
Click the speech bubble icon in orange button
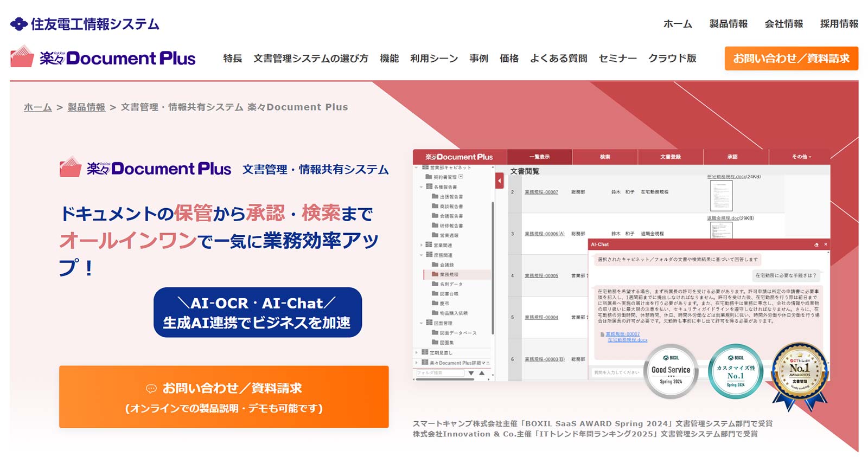tap(151, 389)
